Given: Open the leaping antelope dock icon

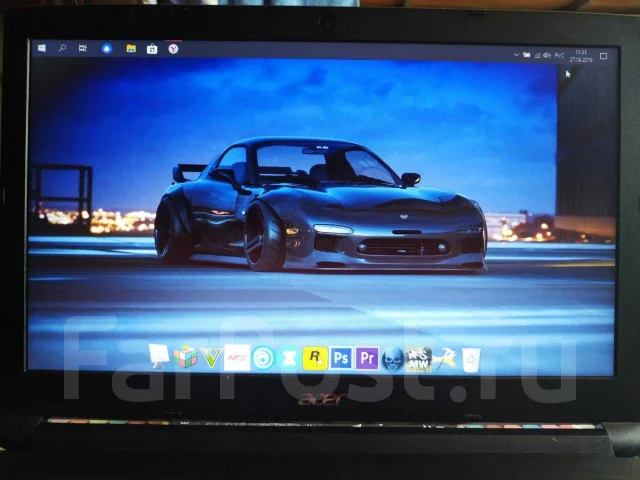Looking at the screenshot, I should [x=445, y=358].
